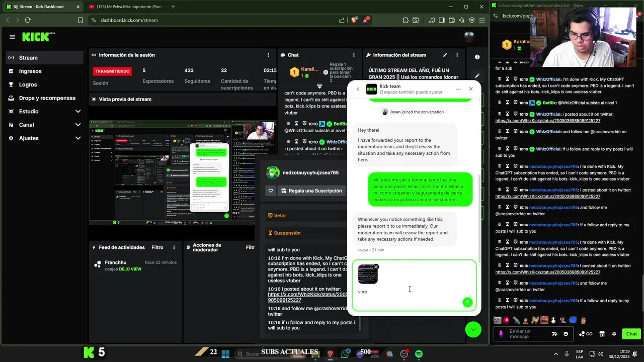Click the address bar URL
Screen dimensions: 644x362
129,20
